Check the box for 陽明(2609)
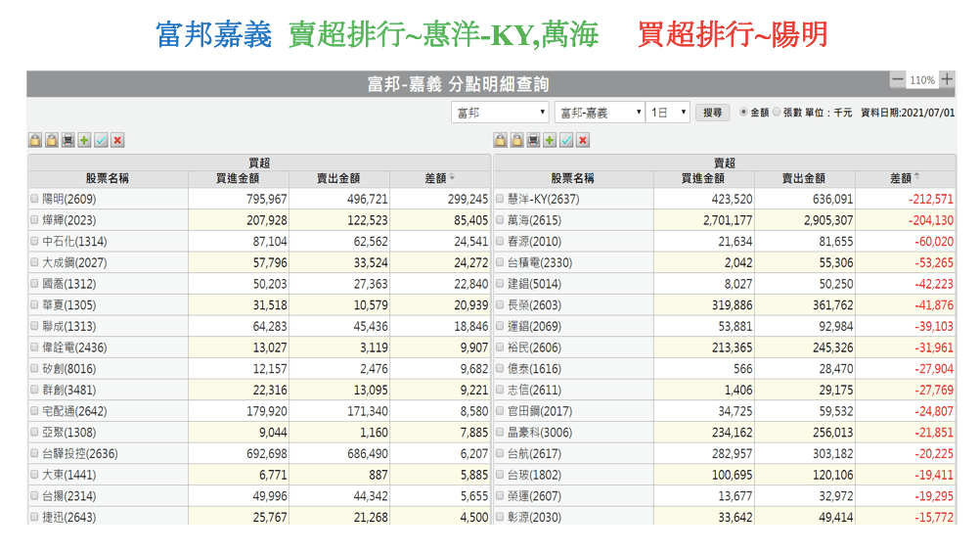The width and height of the screenshot is (980, 555). 35,199
